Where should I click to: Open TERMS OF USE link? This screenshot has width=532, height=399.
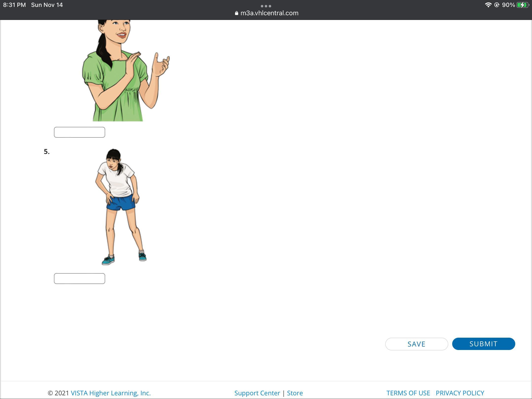[x=408, y=393]
